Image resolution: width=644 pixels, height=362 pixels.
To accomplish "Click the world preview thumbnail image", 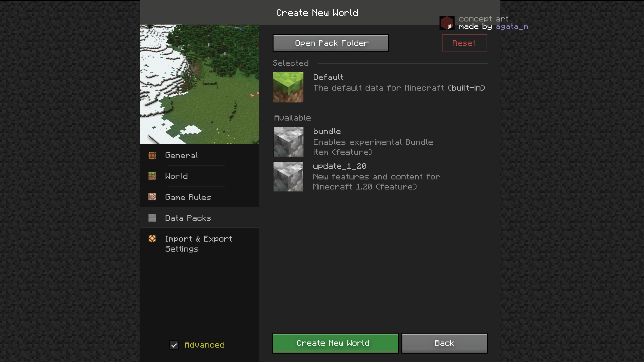I will click(x=199, y=84).
